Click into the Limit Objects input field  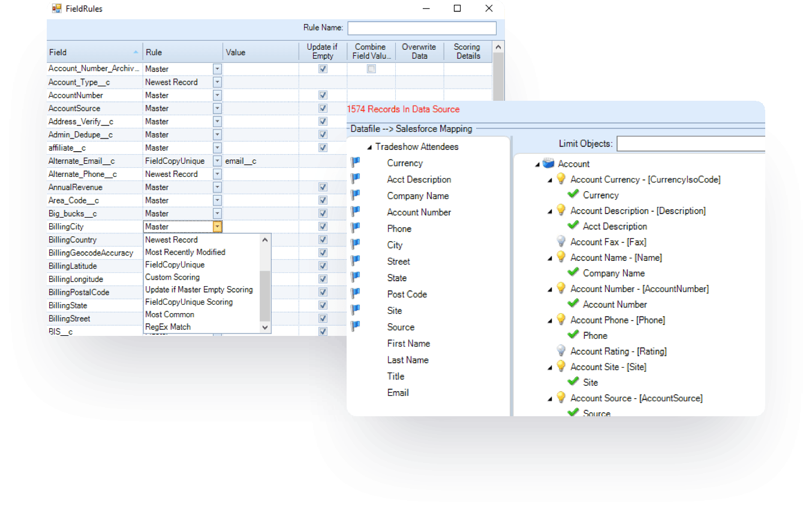[691, 144]
